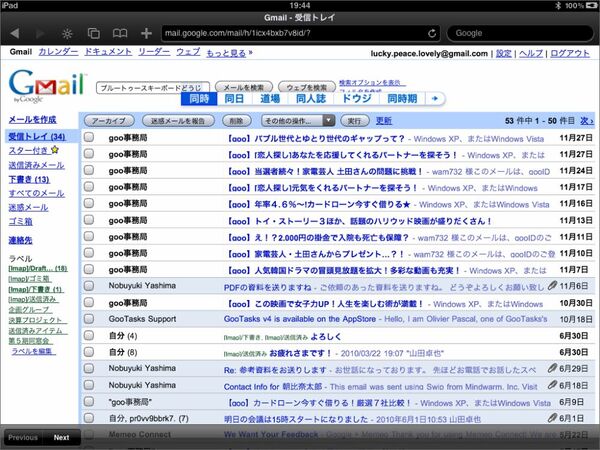This screenshot has height=450, width=600.
Task: Choose 同日 keyboard suggestion
Action: click(x=234, y=98)
